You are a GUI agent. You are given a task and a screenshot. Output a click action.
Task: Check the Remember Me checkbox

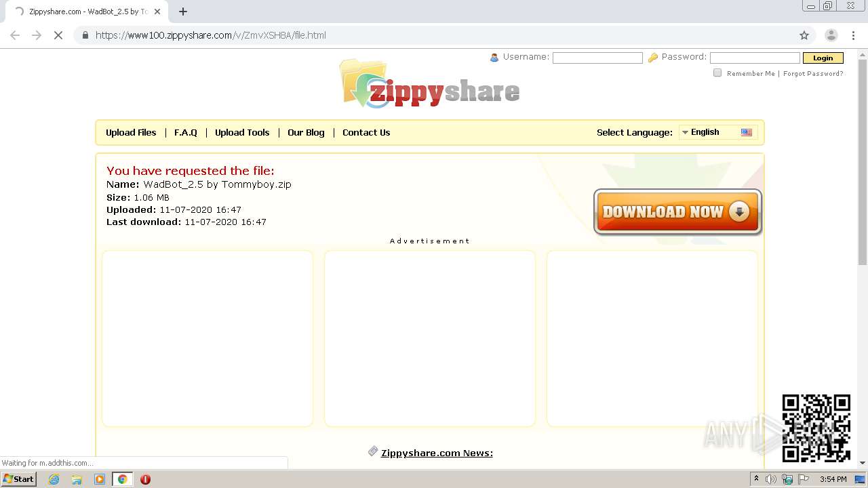coord(717,73)
